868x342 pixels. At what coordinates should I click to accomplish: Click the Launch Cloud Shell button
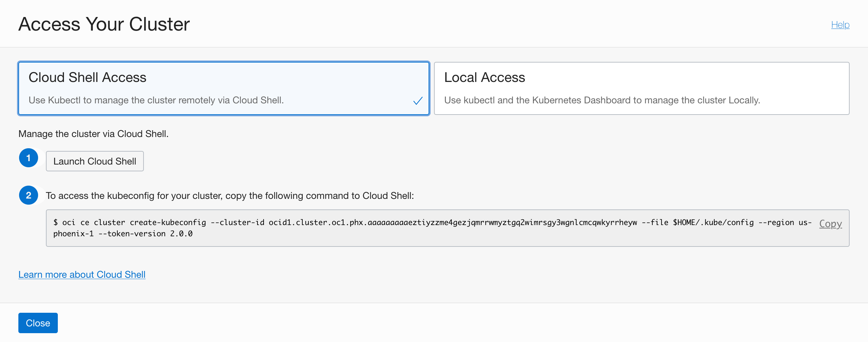point(95,161)
